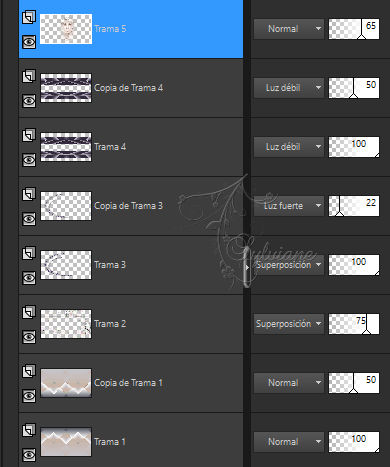Click the layer type icon of Copia de Trama 1

(29, 371)
